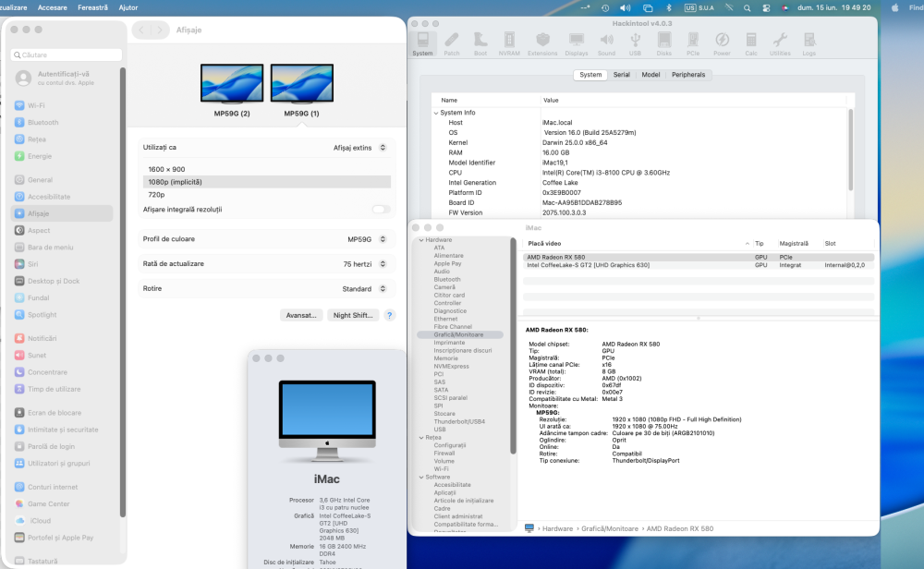Image resolution: width=924 pixels, height=569 pixels.
Task: Open Spotlight settings in the sidebar
Action: pos(62,315)
